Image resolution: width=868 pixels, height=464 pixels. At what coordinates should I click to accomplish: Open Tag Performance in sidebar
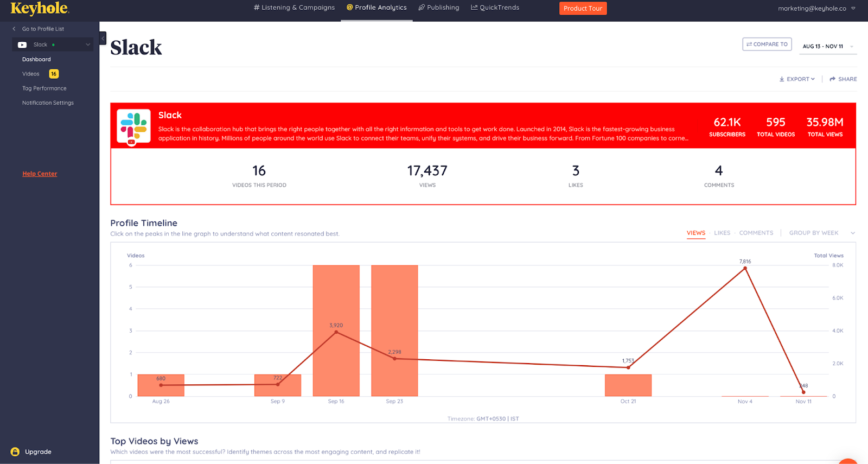(44, 88)
